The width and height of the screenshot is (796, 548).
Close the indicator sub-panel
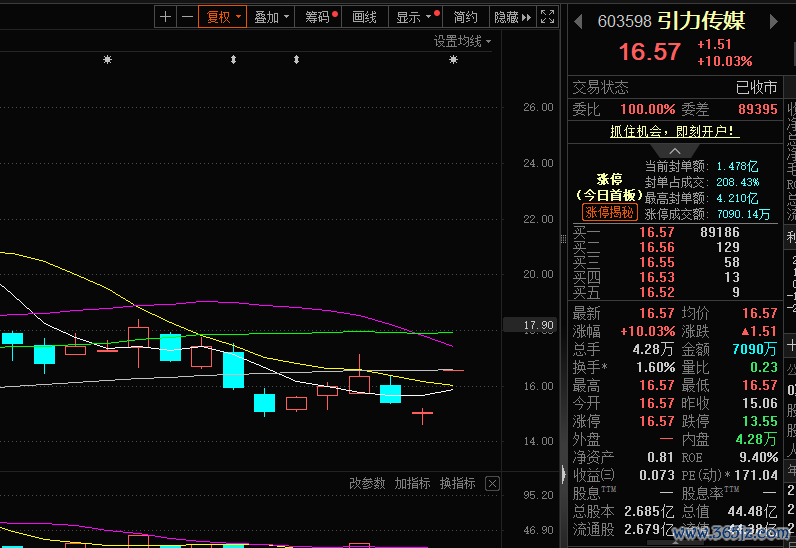pyautogui.click(x=492, y=483)
